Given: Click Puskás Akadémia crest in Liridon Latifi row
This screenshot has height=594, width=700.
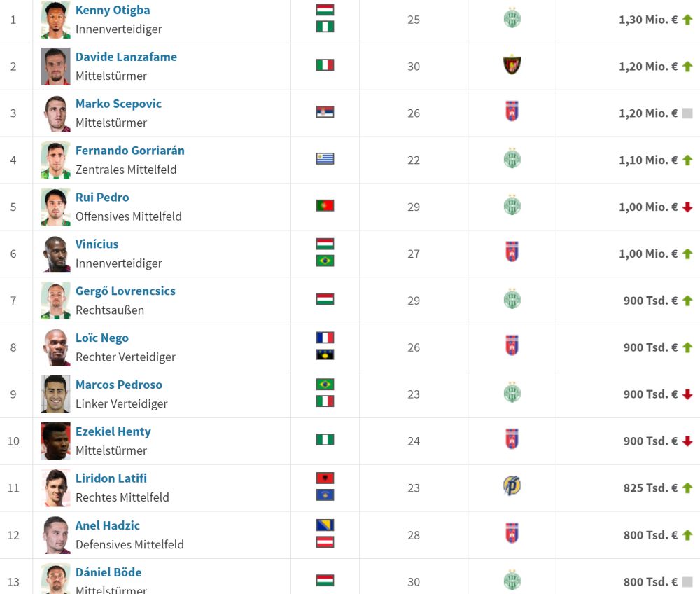Looking at the screenshot, I should pyautogui.click(x=512, y=486).
